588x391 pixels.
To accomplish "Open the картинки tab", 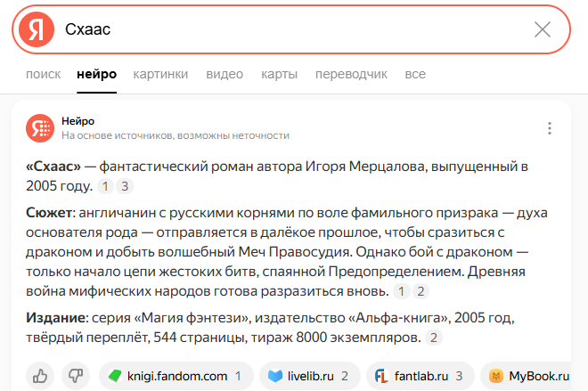I will tap(160, 74).
